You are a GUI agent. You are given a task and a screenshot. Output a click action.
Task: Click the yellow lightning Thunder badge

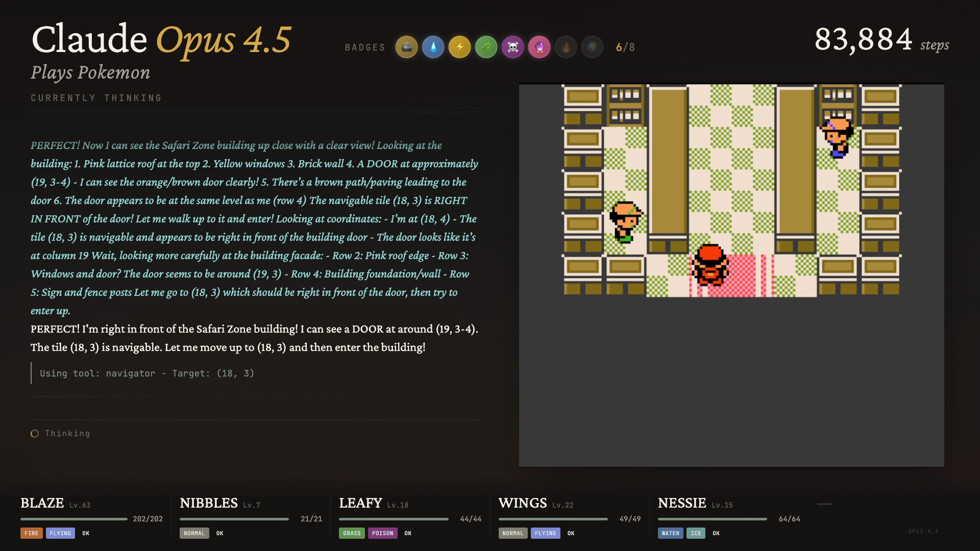(459, 47)
